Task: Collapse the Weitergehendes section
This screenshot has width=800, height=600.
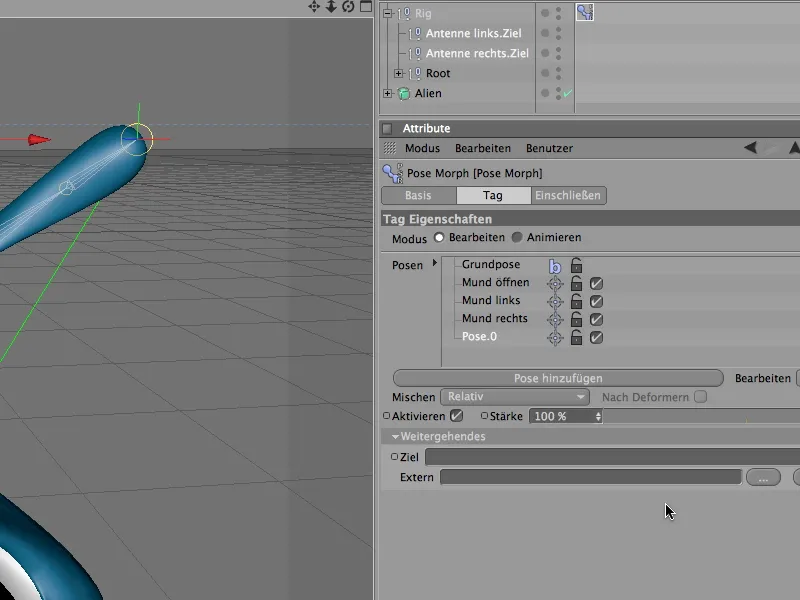Action: 396,436
